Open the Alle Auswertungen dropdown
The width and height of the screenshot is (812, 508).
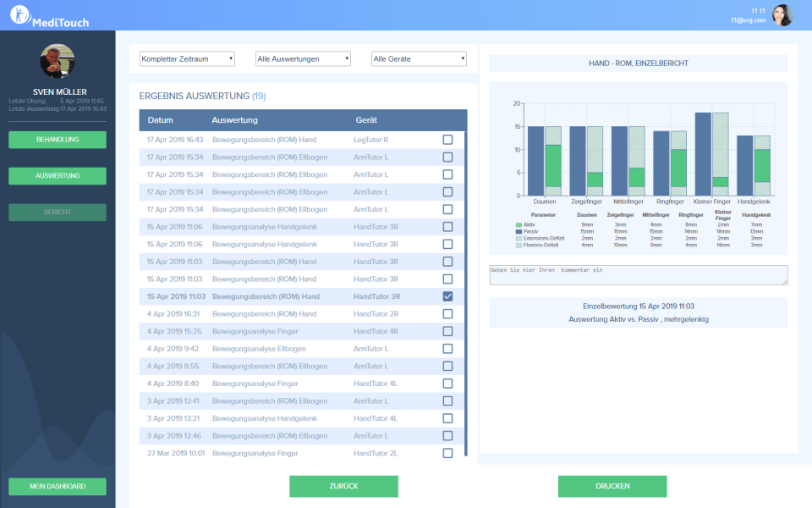(303, 58)
